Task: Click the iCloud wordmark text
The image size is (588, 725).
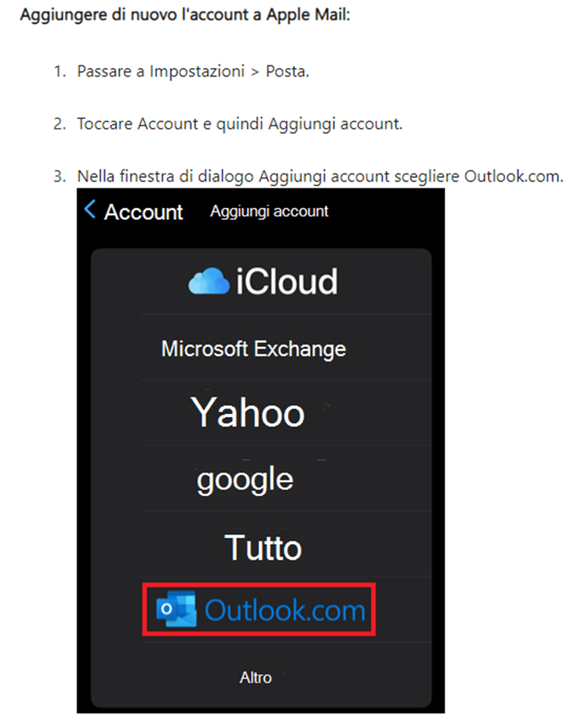Action: [x=287, y=281]
